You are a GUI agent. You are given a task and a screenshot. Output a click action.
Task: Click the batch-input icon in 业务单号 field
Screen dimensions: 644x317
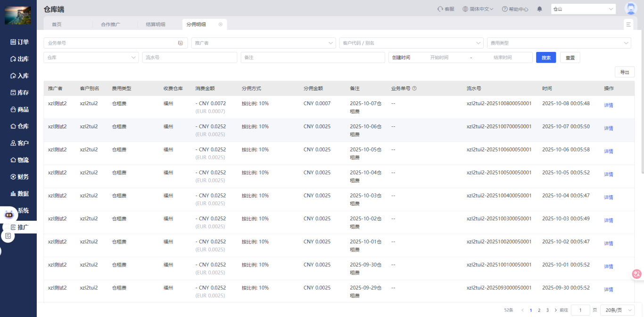tap(180, 43)
